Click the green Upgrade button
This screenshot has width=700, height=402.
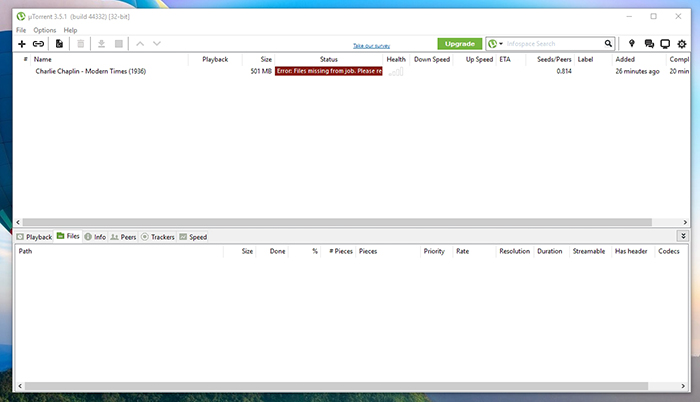tap(460, 44)
